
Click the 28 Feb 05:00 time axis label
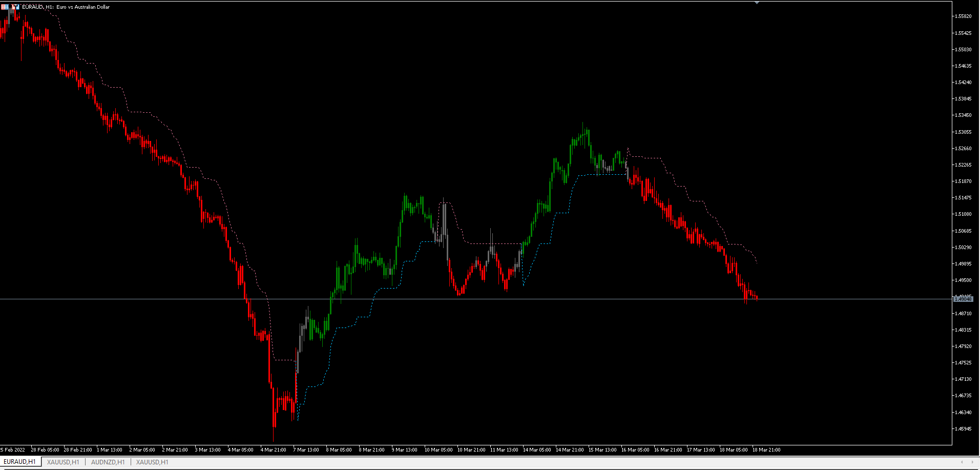pos(45,449)
